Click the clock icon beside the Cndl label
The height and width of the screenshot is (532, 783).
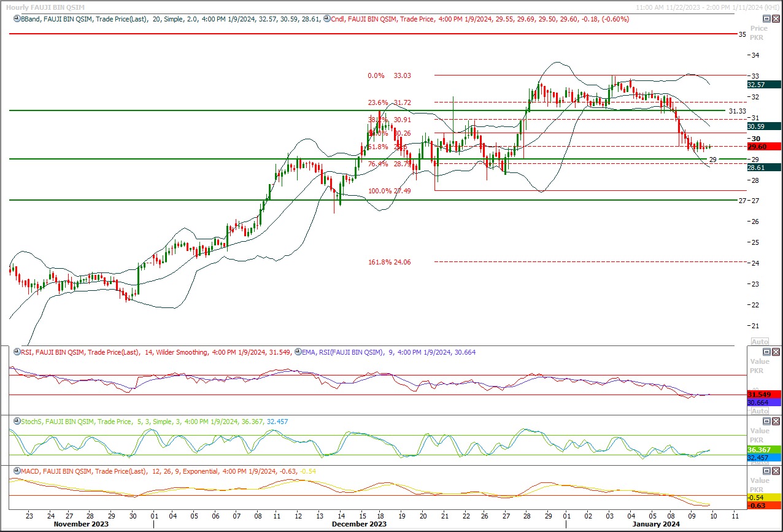tap(326, 19)
